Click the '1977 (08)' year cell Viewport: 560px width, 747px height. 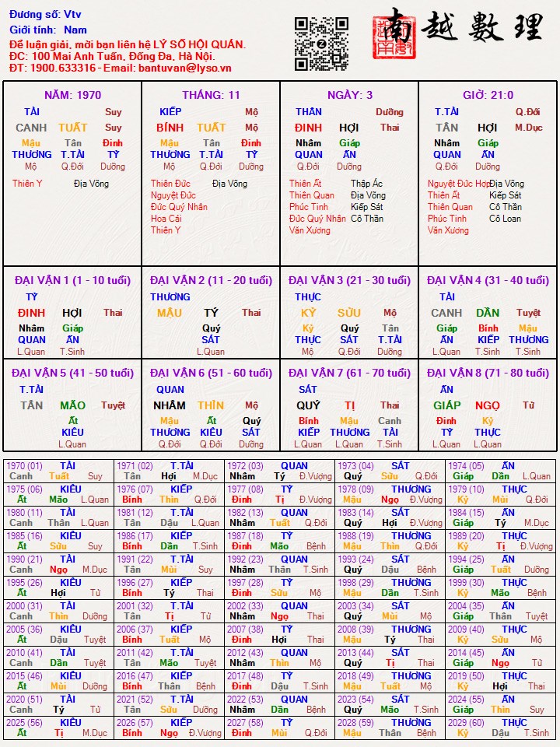click(x=280, y=495)
